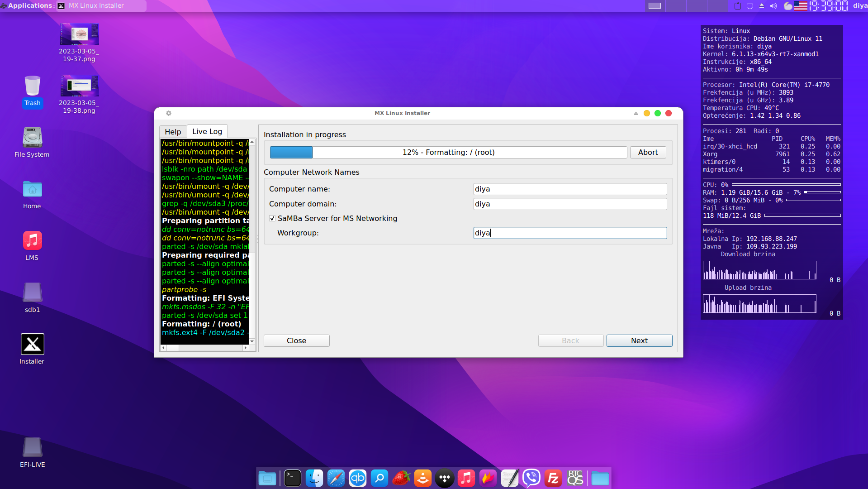Open the EFI-LIVE drive desktop icon

click(32, 452)
